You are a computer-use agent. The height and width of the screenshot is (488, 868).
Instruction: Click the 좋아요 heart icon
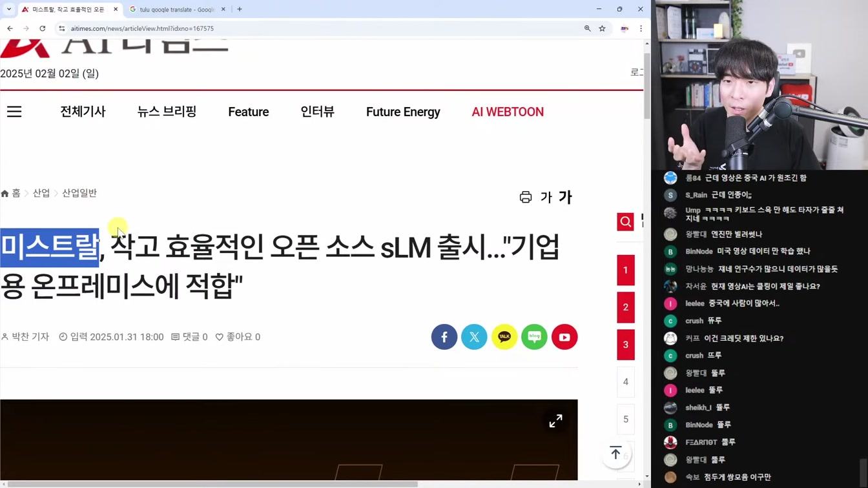(220, 337)
